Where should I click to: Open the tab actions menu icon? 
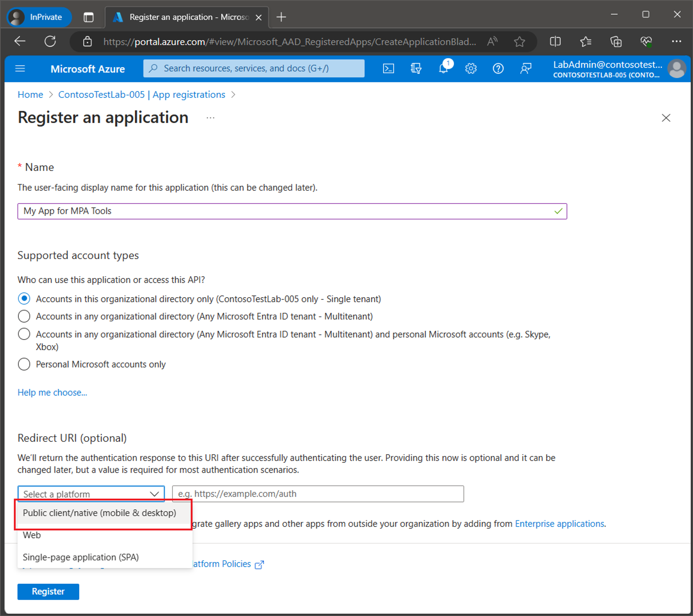coord(88,17)
